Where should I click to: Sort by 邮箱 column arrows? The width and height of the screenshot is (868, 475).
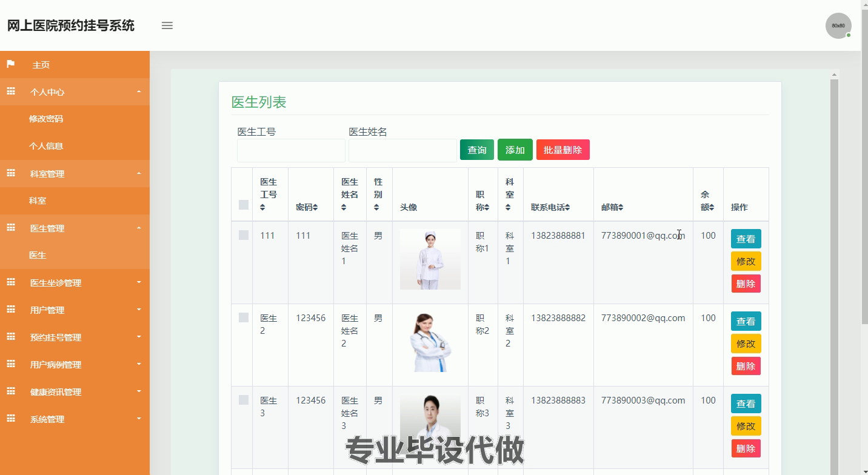(621, 207)
